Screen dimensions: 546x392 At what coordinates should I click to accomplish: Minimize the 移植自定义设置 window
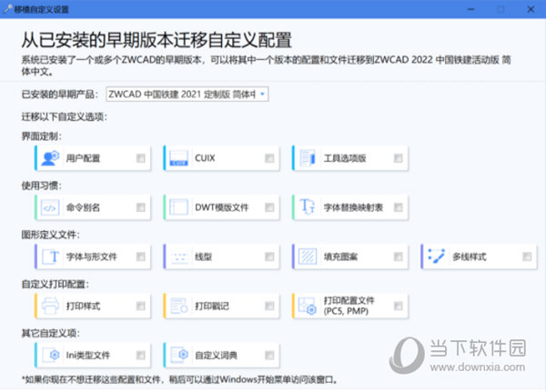[x=470, y=9]
